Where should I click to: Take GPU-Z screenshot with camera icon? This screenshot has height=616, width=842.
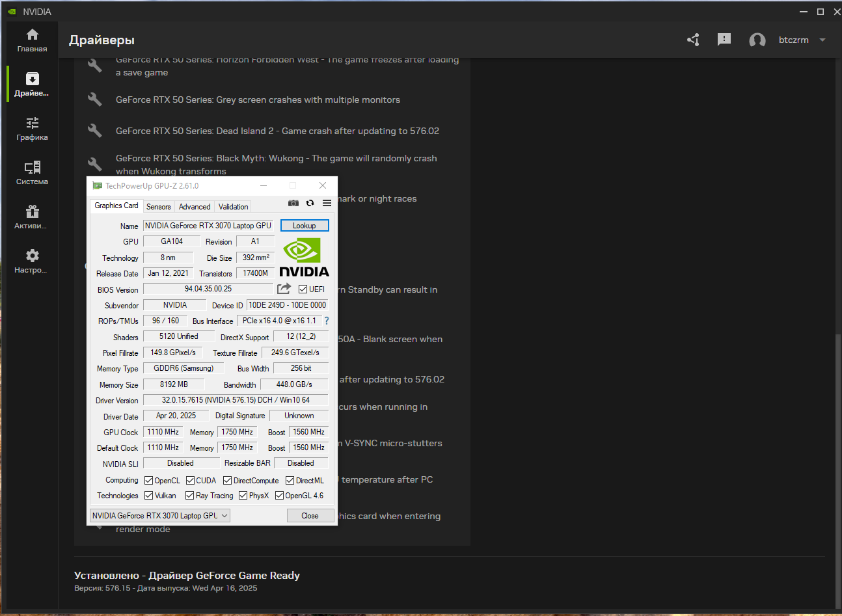pos(293,203)
